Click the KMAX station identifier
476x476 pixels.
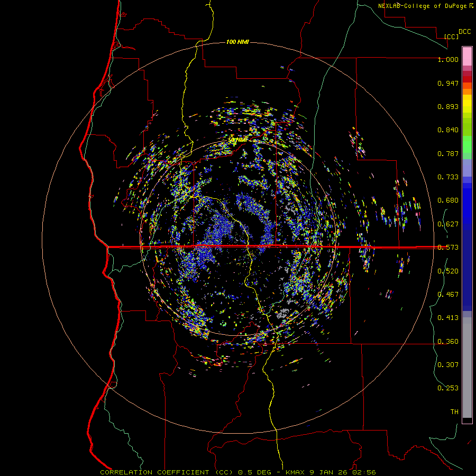296,472
